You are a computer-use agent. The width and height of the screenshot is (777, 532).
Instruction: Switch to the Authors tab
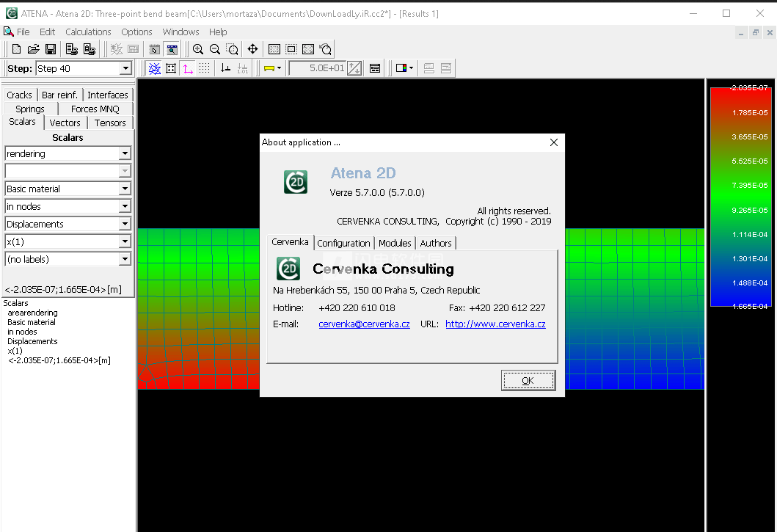click(x=436, y=243)
